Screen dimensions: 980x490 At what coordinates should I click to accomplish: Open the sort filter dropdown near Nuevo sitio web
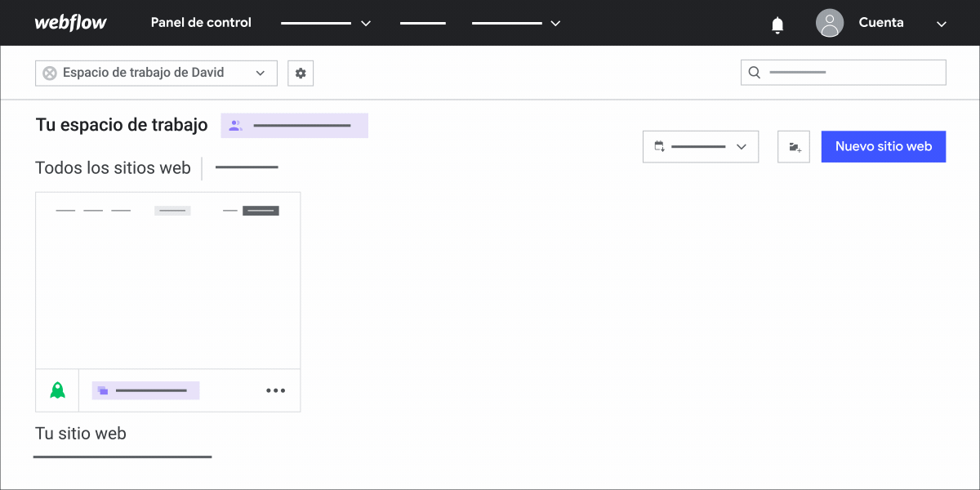point(700,146)
